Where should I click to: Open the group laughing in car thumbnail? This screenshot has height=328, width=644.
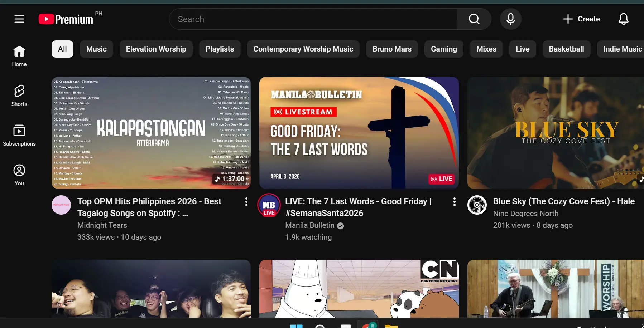coord(151,289)
